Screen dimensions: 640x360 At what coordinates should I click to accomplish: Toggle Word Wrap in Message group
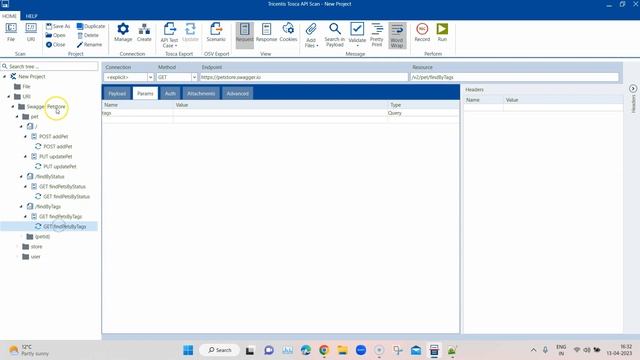(x=397, y=35)
